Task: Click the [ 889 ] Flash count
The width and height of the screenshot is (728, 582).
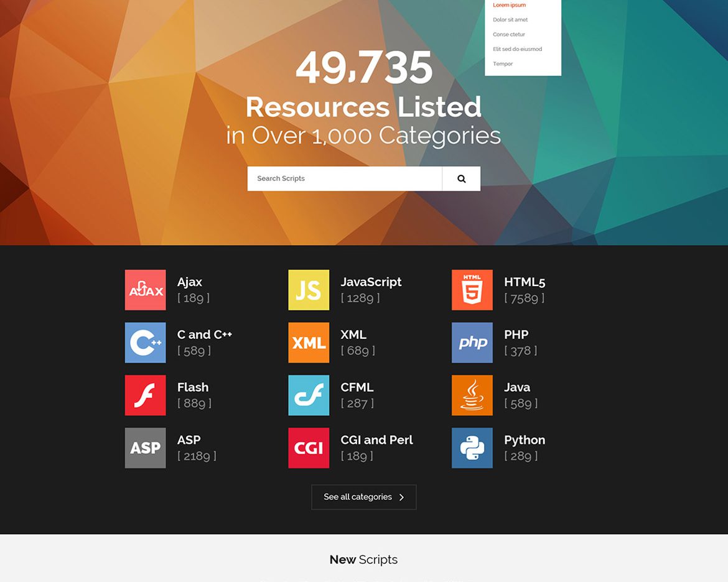Action: pyautogui.click(x=195, y=403)
